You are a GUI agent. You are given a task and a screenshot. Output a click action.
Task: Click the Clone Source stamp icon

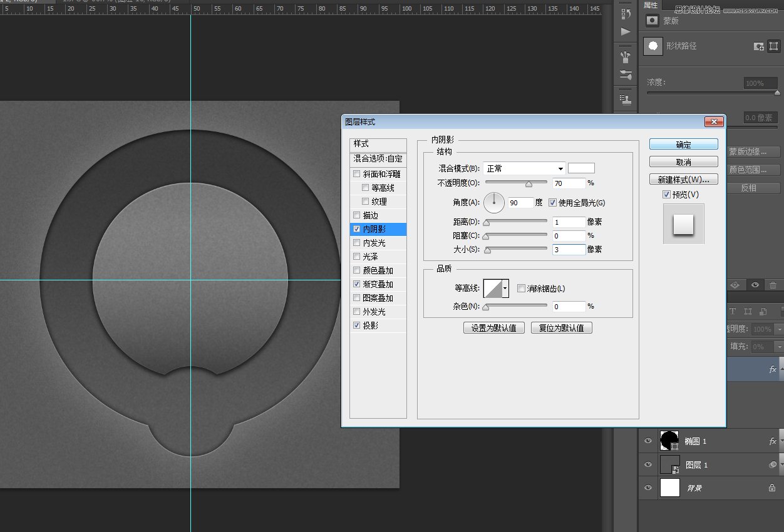click(x=625, y=99)
